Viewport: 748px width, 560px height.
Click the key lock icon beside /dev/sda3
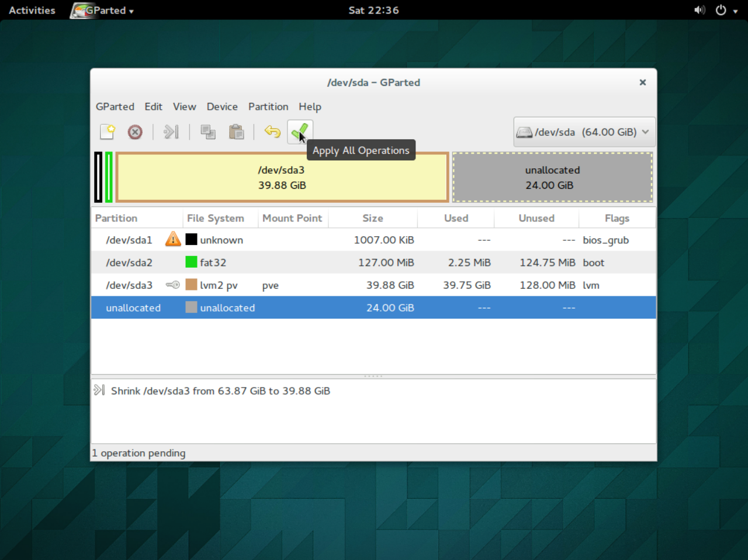(x=172, y=285)
